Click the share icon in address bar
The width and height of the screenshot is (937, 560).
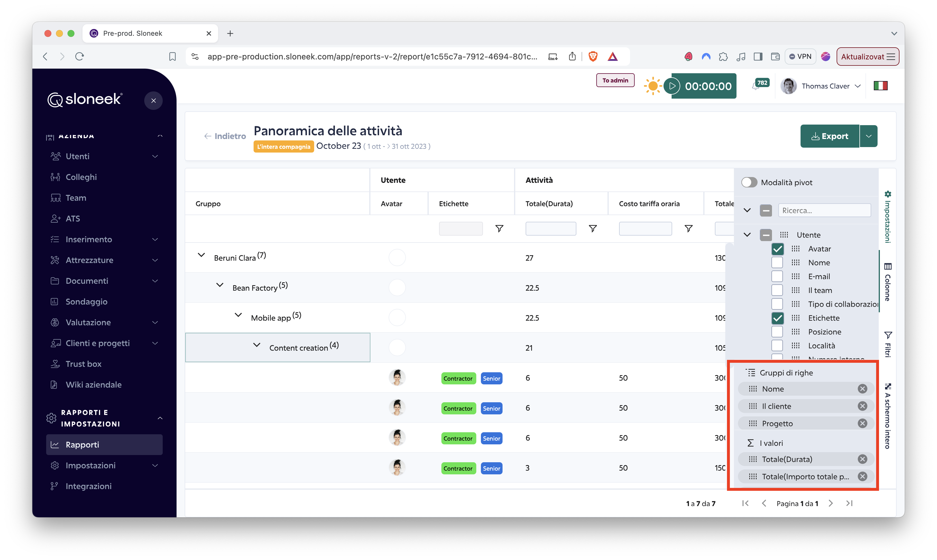click(x=572, y=57)
